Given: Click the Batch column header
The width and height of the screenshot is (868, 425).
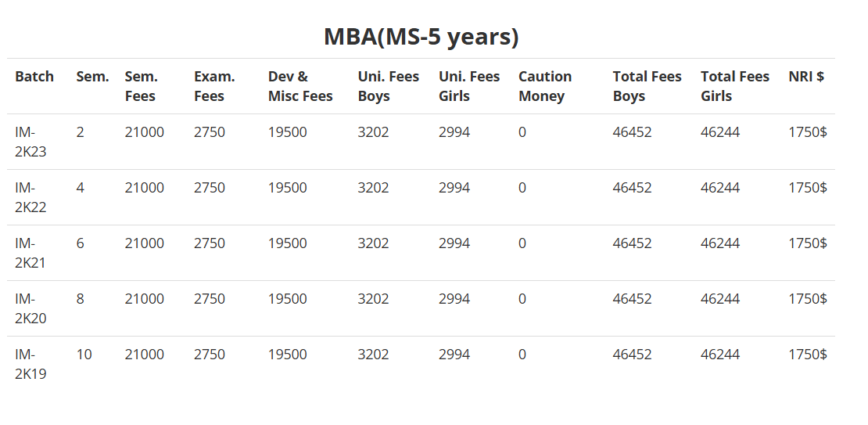Looking at the screenshot, I should click(x=34, y=77).
